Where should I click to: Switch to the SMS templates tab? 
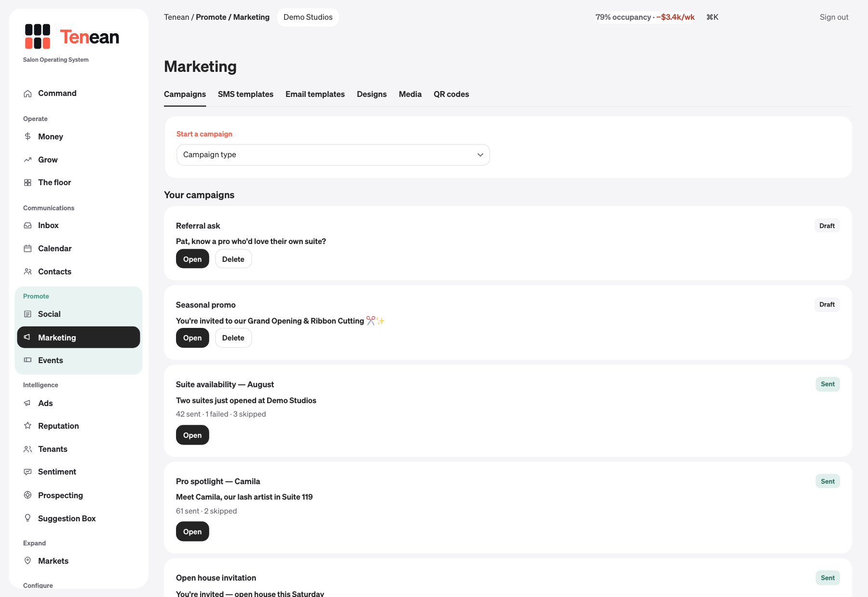click(x=245, y=94)
